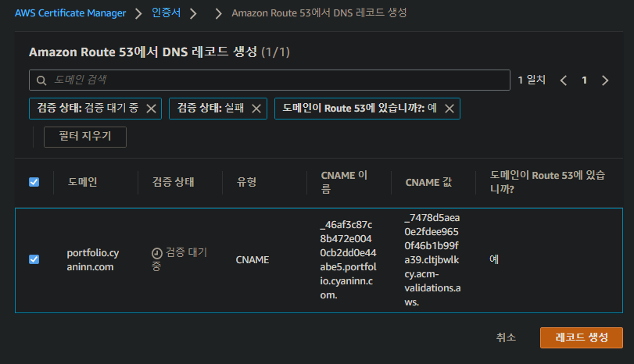Image resolution: width=634 pixels, height=364 pixels.
Task: Click 도메인이 Route 53에 있습니까? header
Action: point(547,182)
